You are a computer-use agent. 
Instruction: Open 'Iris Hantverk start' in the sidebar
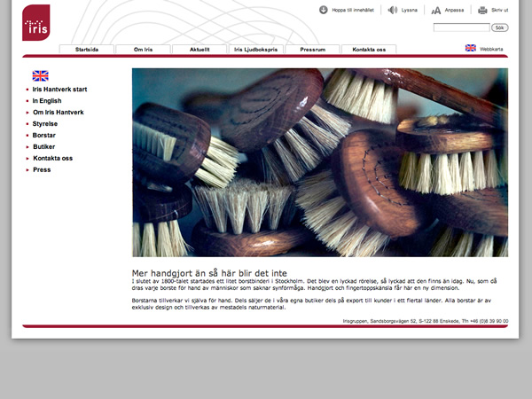click(59, 90)
